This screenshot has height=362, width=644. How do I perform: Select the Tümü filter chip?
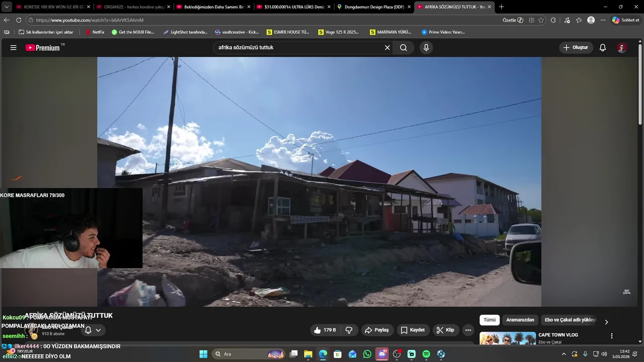490,320
